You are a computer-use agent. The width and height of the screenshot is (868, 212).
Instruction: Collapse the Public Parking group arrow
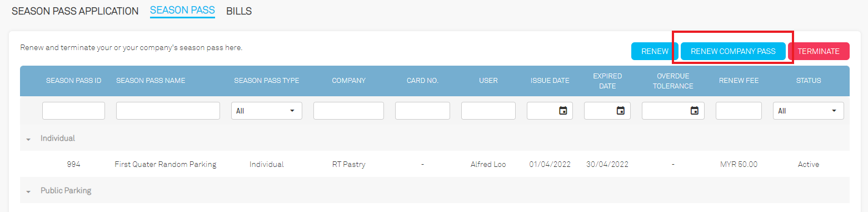(28, 191)
